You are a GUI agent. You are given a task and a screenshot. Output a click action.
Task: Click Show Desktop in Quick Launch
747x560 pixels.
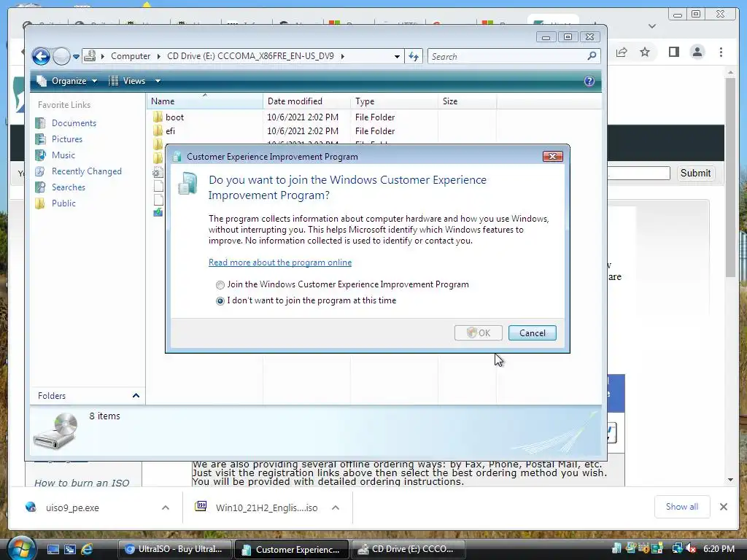tap(53, 550)
